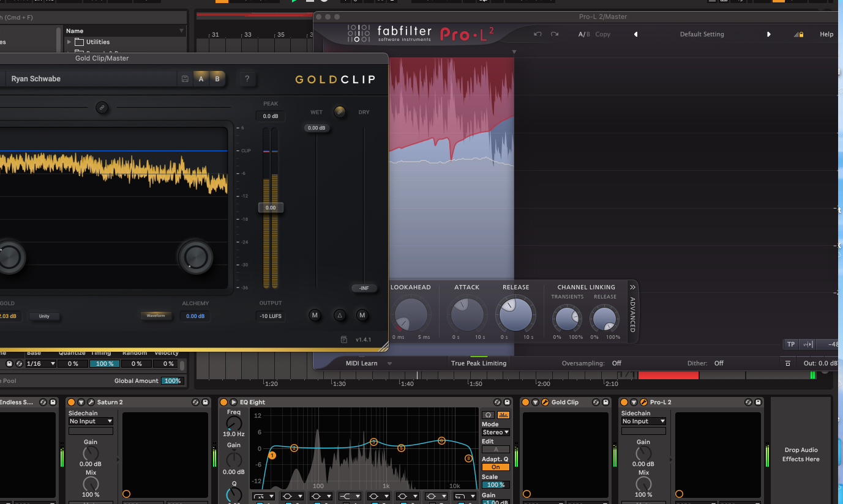Toggle Adapt. Q On button
The image size is (843, 504).
click(496, 467)
